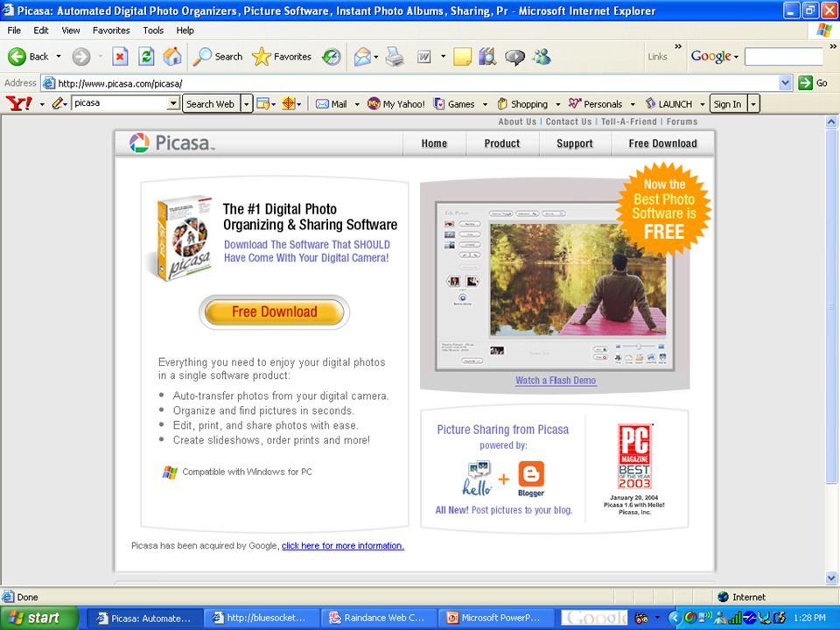This screenshot has width=840, height=630.
Task: Expand the Back button history dropdown
Action: tap(59, 56)
